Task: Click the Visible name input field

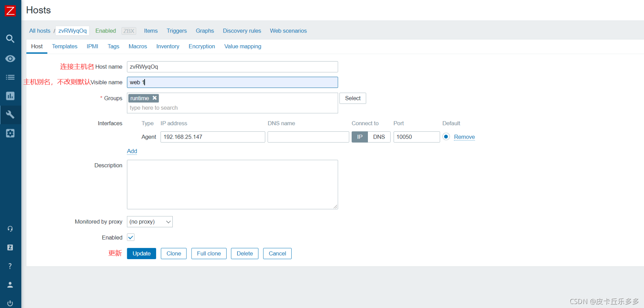Action: [x=232, y=82]
